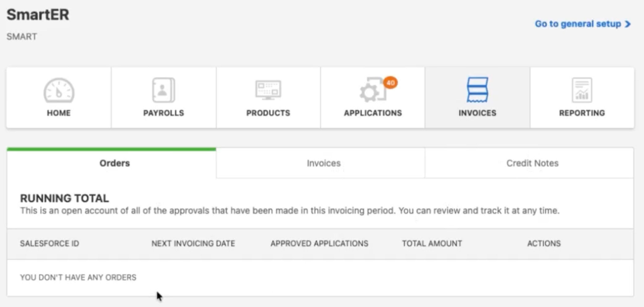Select the Orders tab

(114, 163)
